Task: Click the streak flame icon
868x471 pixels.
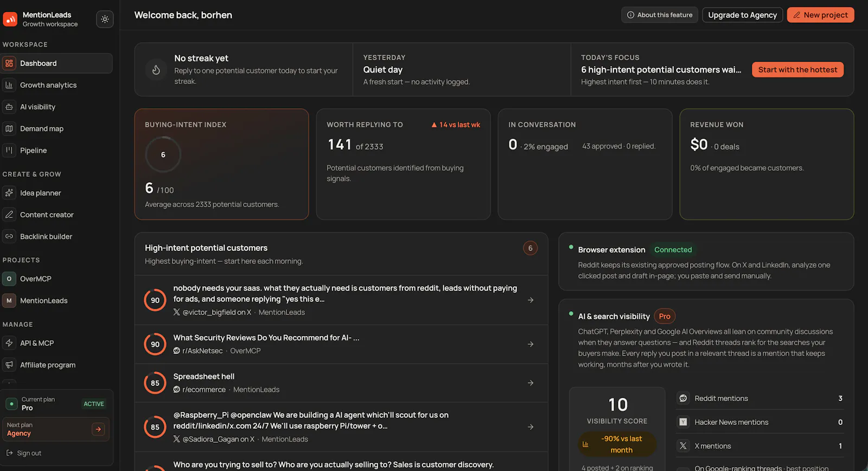Action: point(156,70)
